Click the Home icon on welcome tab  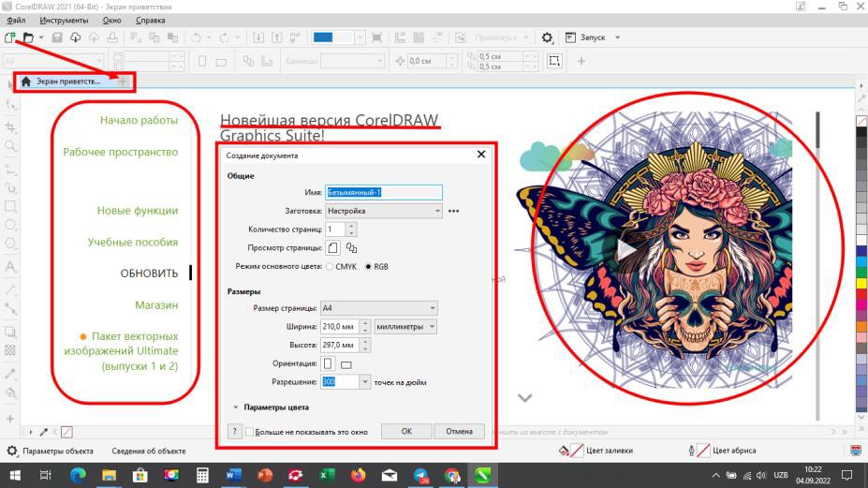click(25, 81)
